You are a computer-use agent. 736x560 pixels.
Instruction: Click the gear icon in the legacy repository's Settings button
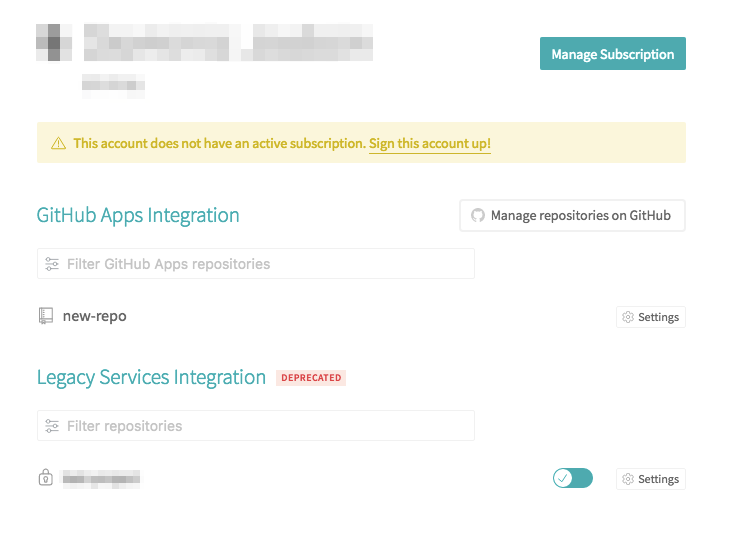point(628,479)
